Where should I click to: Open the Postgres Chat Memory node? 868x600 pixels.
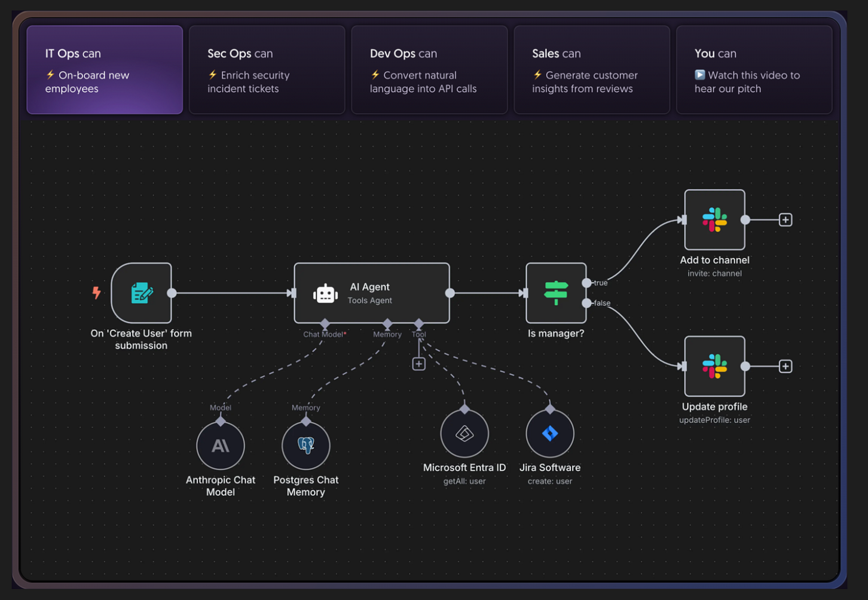click(x=306, y=446)
